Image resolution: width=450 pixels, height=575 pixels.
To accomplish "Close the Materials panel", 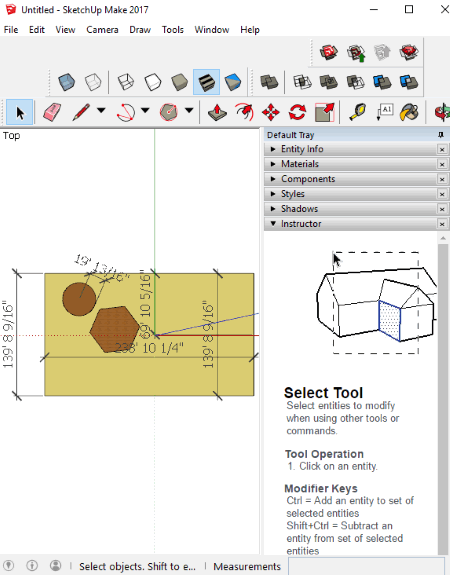I will [x=442, y=165].
